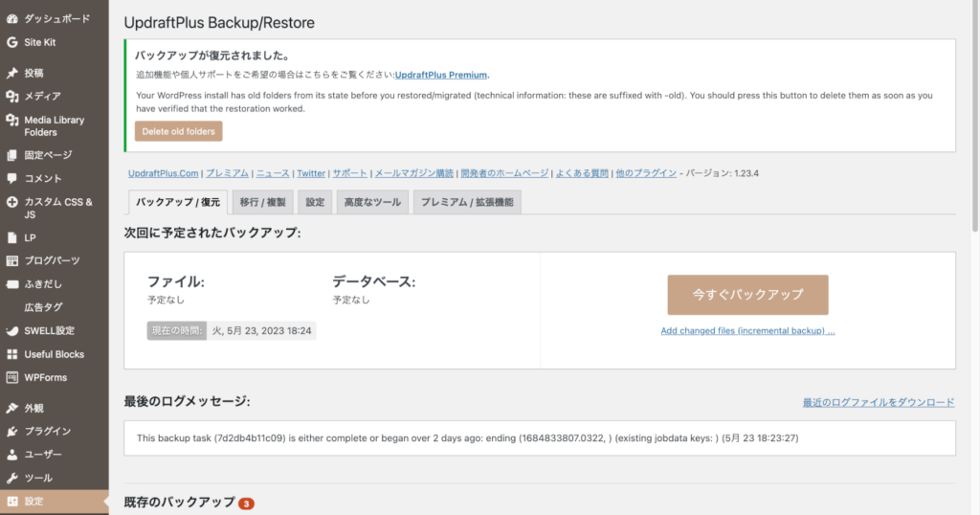The height and width of the screenshot is (515, 980).
Task: Click the media icon beside メディア
Action: coord(11,97)
